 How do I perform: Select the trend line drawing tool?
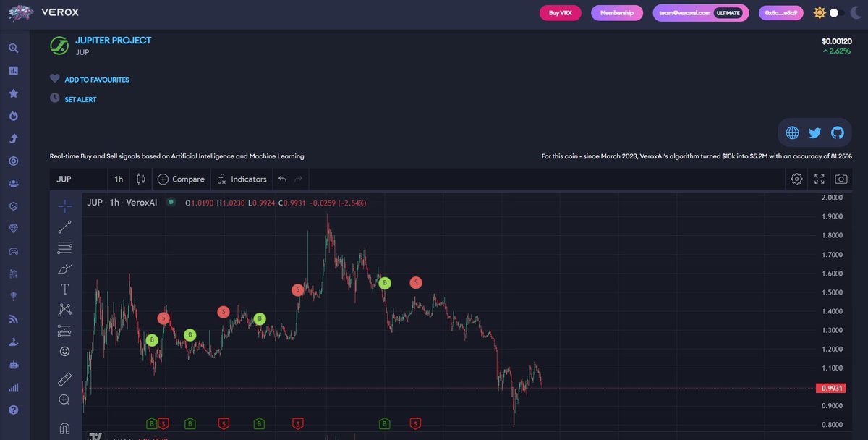tap(65, 227)
